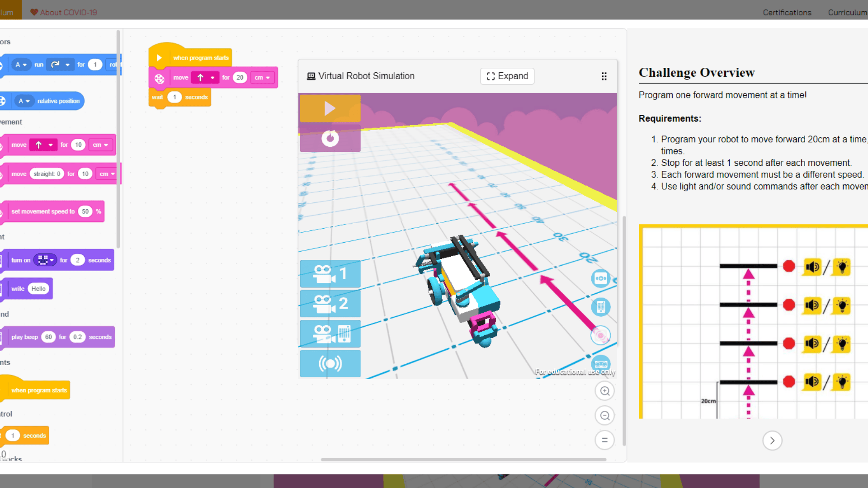Image resolution: width=868 pixels, height=488 pixels.
Task: Select the camera with hub display view
Action: tap(330, 333)
